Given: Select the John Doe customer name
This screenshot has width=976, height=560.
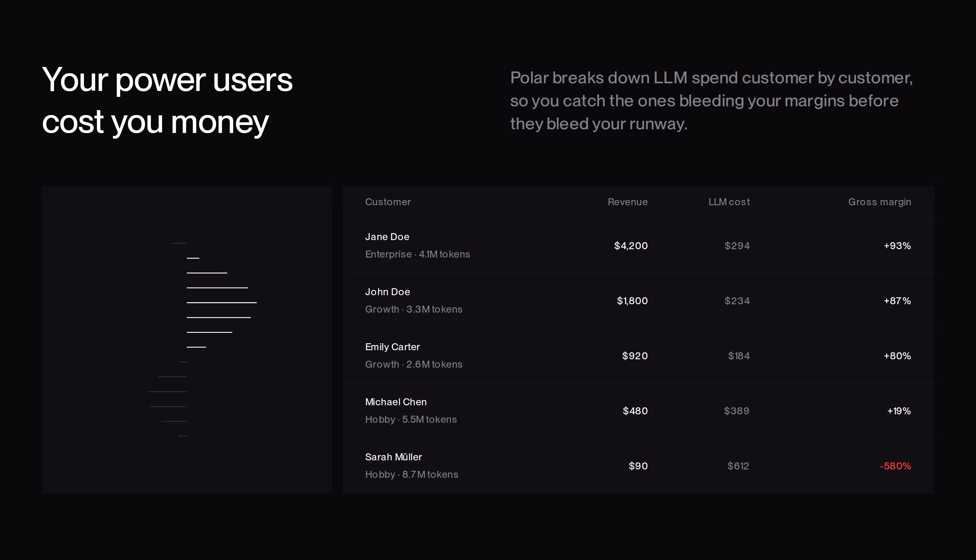Looking at the screenshot, I should (x=387, y=292).
